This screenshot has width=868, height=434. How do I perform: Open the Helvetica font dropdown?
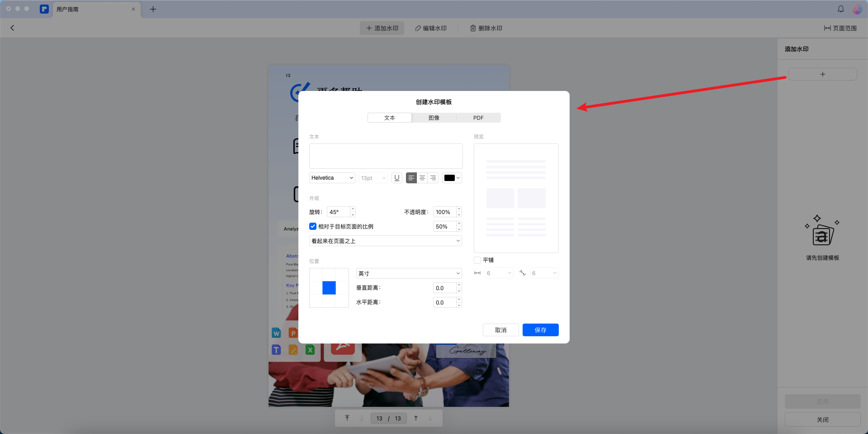332,177
